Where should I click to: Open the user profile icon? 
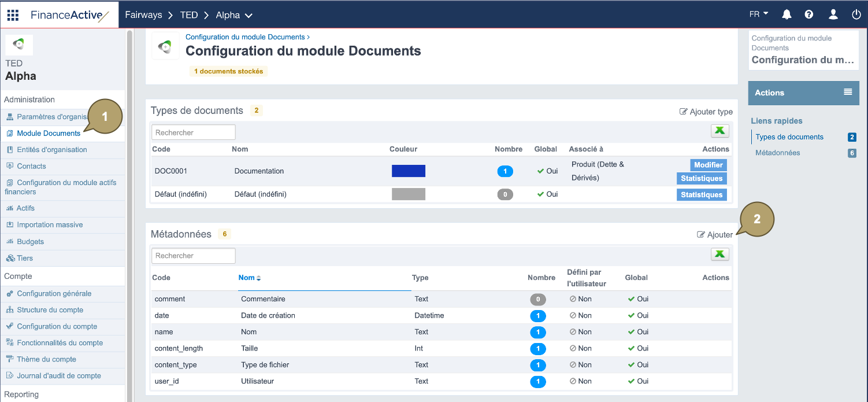(x=833, y=14)
